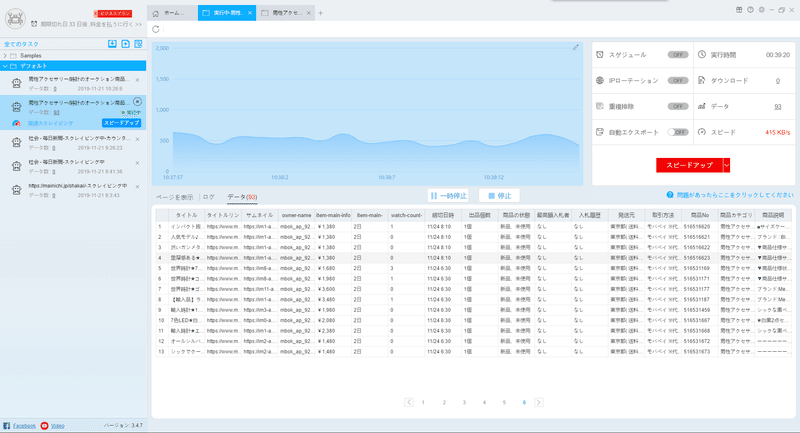Toggle the 自動エクスポート switch
The image size is (800, 433).
(678, 132)
